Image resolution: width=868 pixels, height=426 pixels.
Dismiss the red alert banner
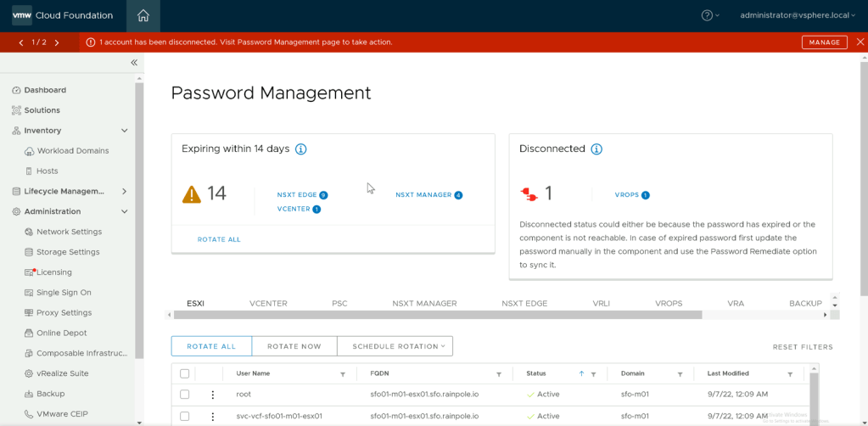point(860,42)
